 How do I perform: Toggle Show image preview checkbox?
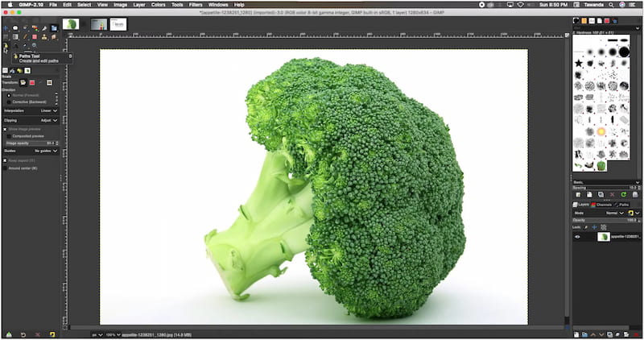(x=5, y=128)
